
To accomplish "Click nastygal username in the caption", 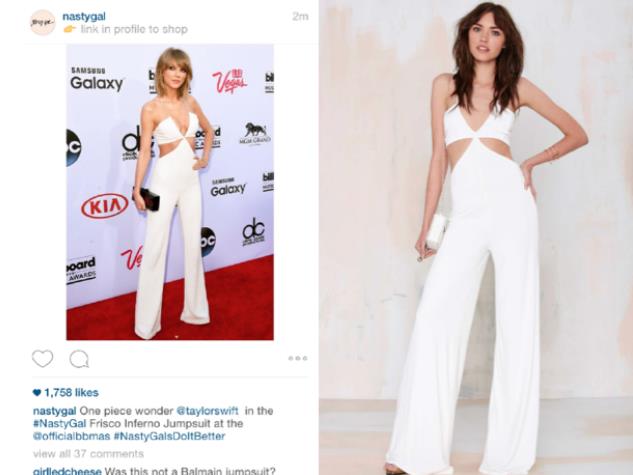I will click(x=54, y=411).
